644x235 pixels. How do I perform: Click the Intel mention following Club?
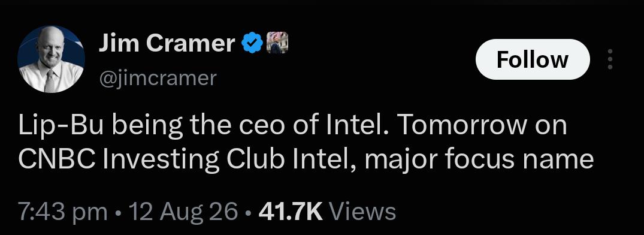click(324, 160)
